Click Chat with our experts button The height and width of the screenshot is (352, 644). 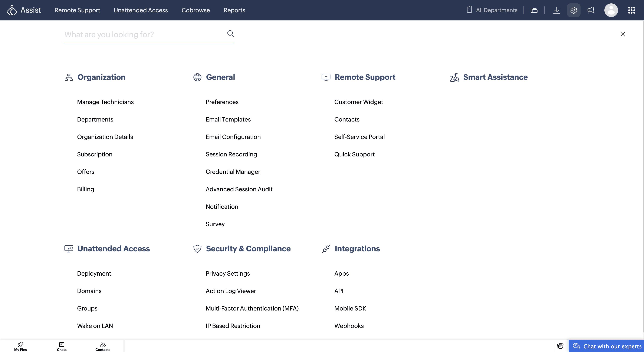click(606, 346)
